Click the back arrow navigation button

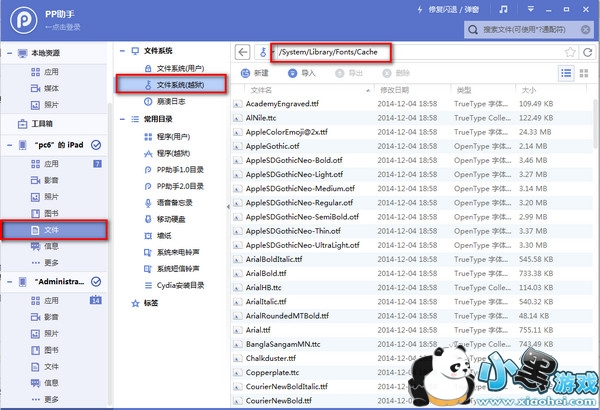coord(242,52)
